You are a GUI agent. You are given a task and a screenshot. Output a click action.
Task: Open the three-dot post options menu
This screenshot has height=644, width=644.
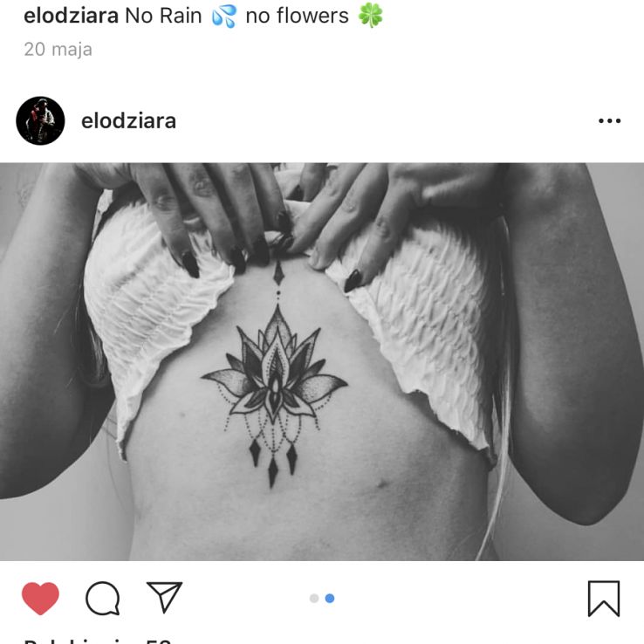609,120
